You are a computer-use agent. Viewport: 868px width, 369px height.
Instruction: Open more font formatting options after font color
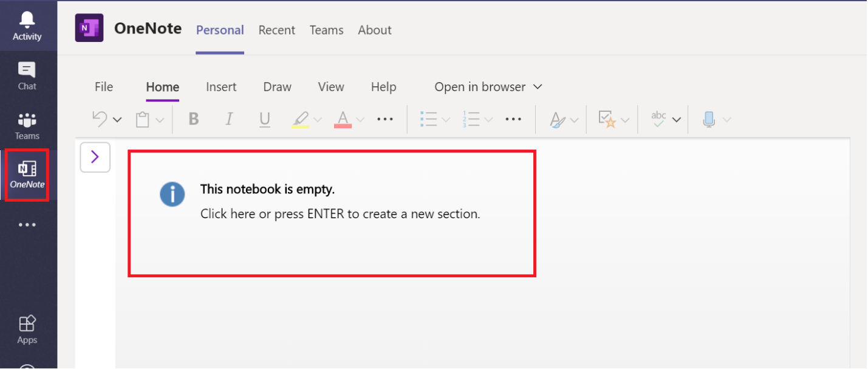[x=385, y=119]
